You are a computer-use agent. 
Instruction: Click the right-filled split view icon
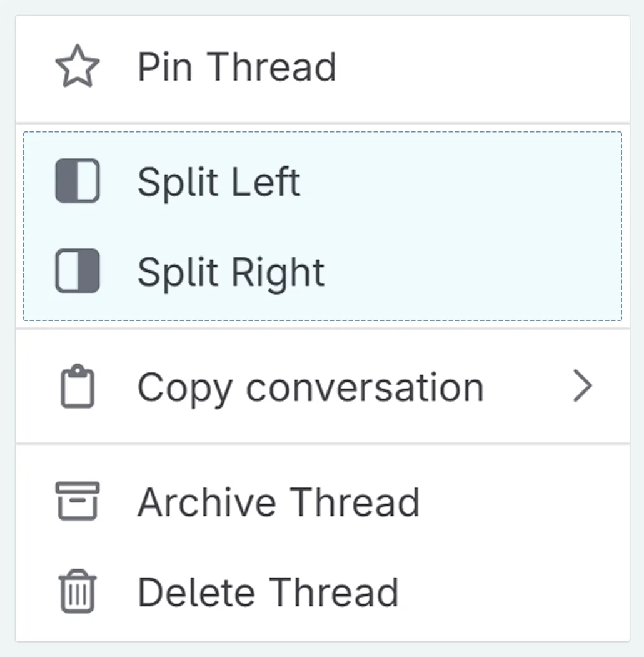tap(78, 271)
